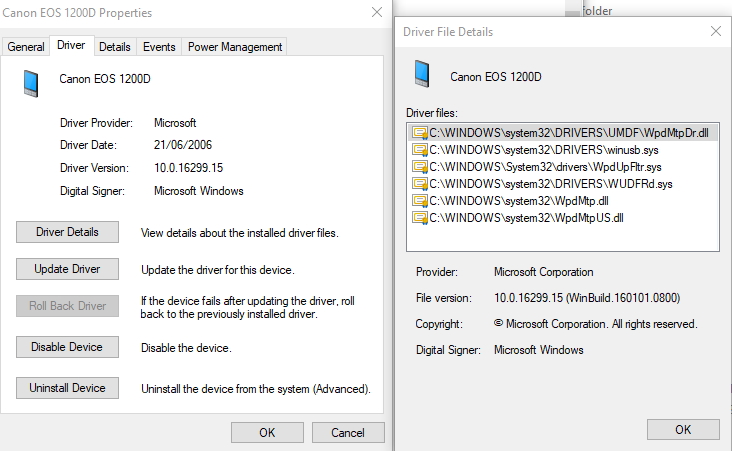Click the Driver File Details title text
The height and width of the screenshot is (451, 732).
pos(448,32)
